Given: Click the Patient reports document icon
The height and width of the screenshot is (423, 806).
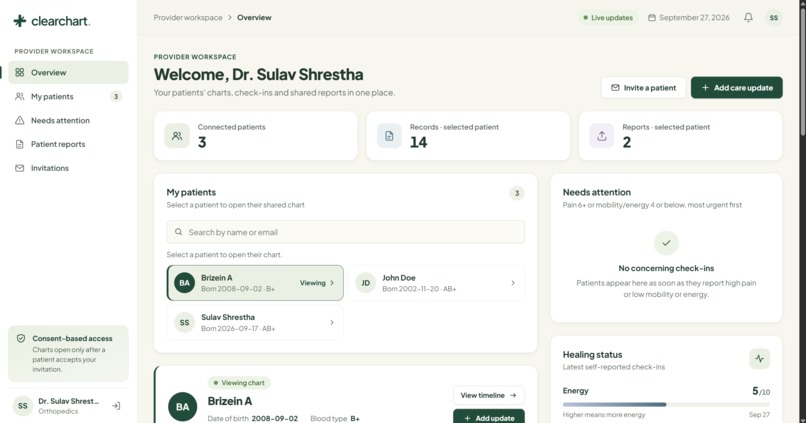Looking at the screenshot, I should 20,144.
